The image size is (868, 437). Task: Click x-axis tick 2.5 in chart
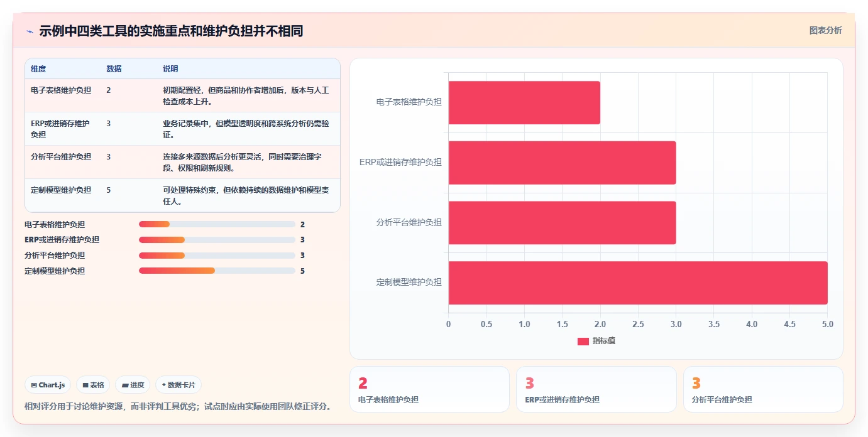[x=638, y=325]
